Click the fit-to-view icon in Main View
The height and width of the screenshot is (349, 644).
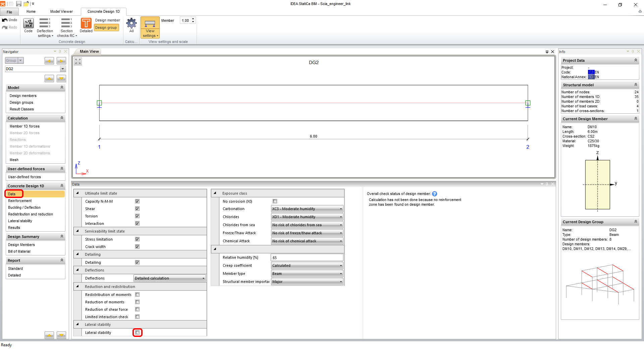click(x=77, y=61)
